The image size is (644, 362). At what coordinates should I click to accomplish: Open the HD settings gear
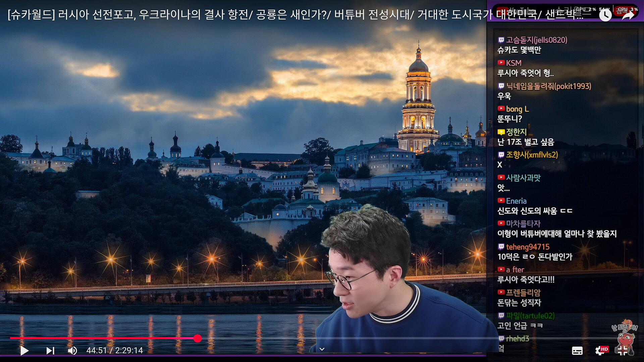(600, 351)
